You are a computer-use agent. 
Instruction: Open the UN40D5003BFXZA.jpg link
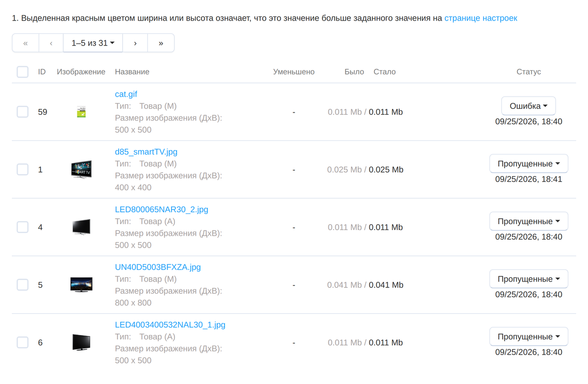pyautogui.click(x=158, y=267)
